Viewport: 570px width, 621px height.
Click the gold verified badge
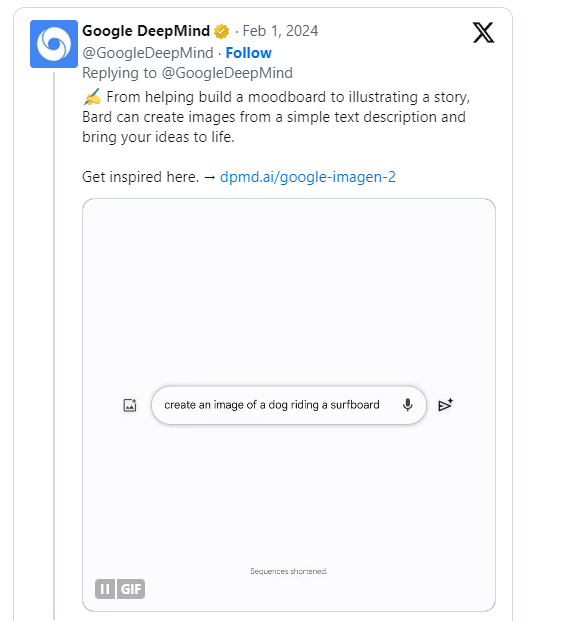pos(221,31)
